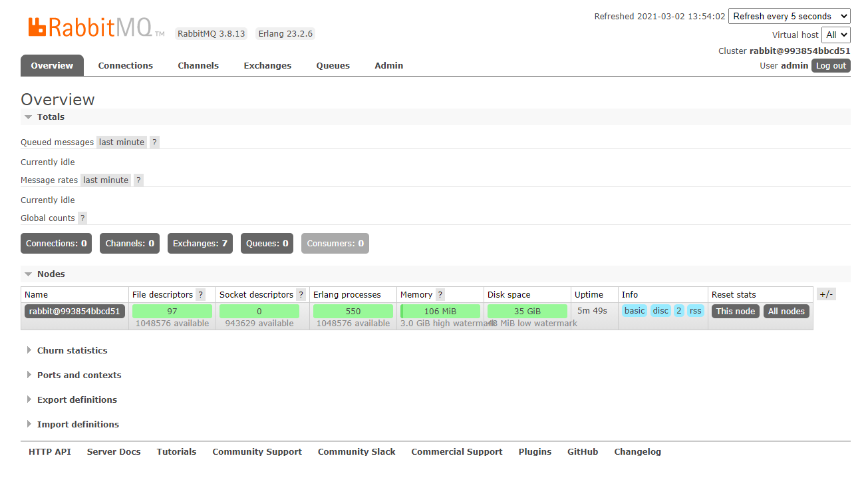Open the Admin tab
This screenshot has height=488, width=868.
[x=389, y=65]
